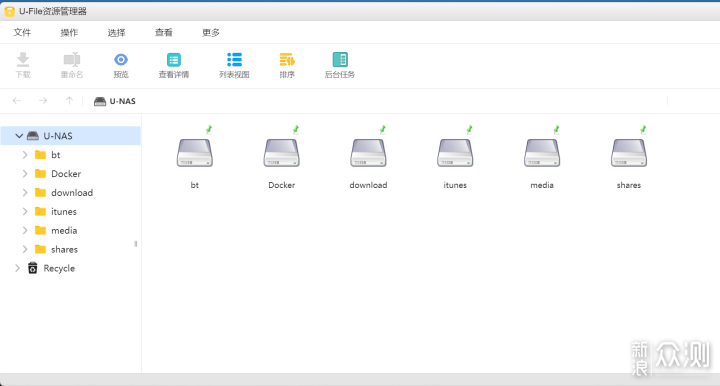The height and width of the screenshot is (386, 720).
Task: Select the download drive icon in main pane
Action: [368, 153]
